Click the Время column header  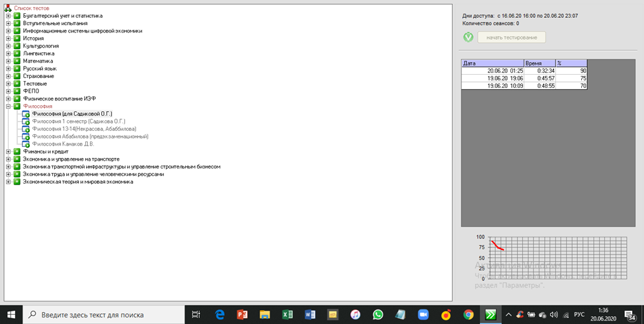(x=540, y=63)
